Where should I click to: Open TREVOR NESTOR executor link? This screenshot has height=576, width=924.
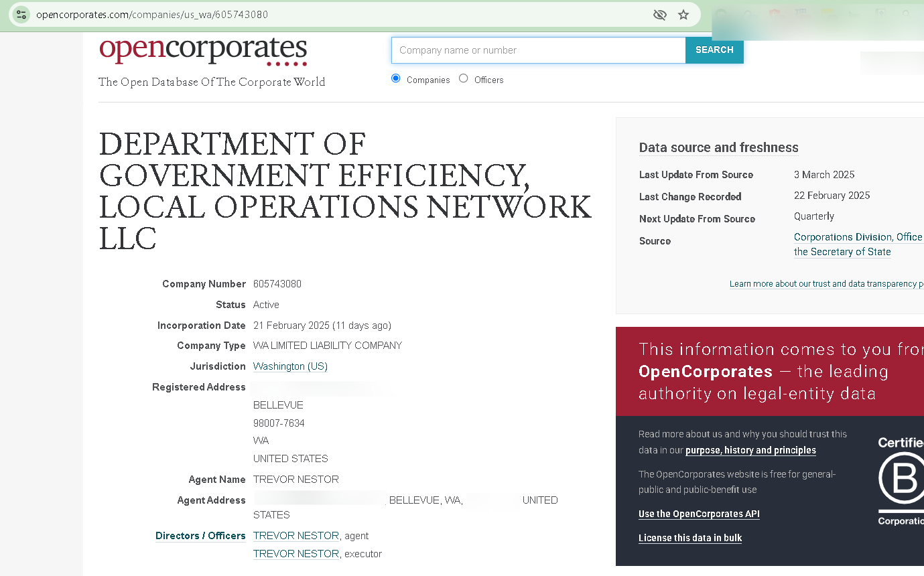(x=296, y=554)
